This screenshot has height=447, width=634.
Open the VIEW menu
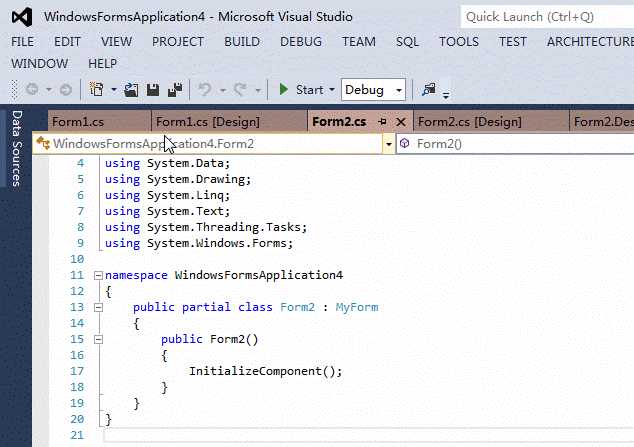(x=116, y=42)
